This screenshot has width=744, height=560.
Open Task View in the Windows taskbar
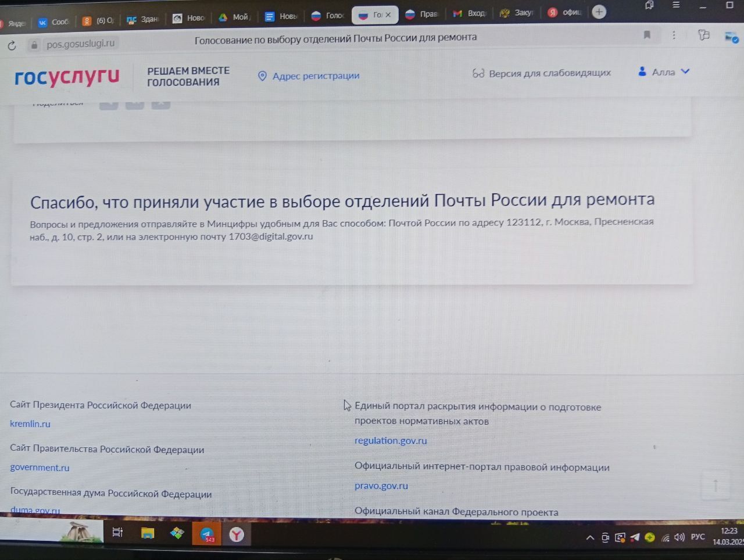click(x=117, y=532)
